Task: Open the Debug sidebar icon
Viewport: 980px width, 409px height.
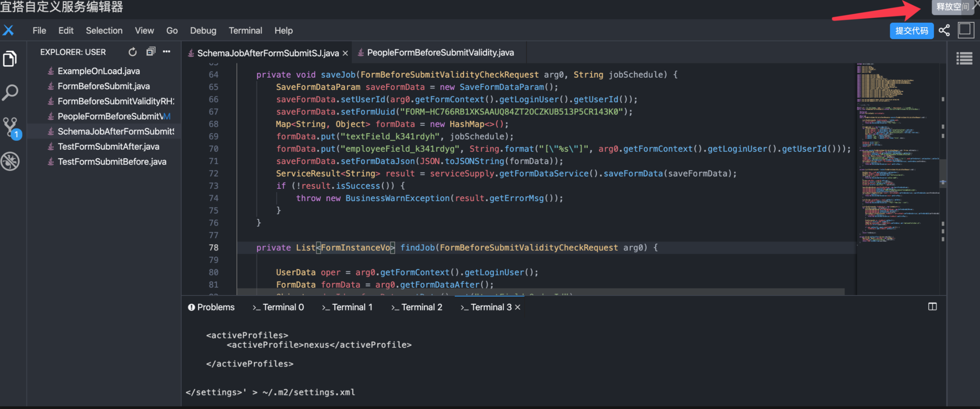Action: pyautogui.click(x=10, y=161)
